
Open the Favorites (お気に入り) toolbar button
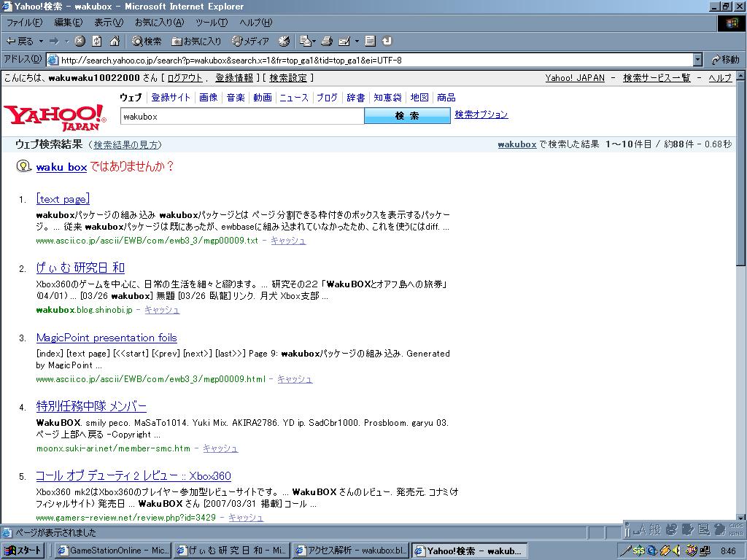196,42
